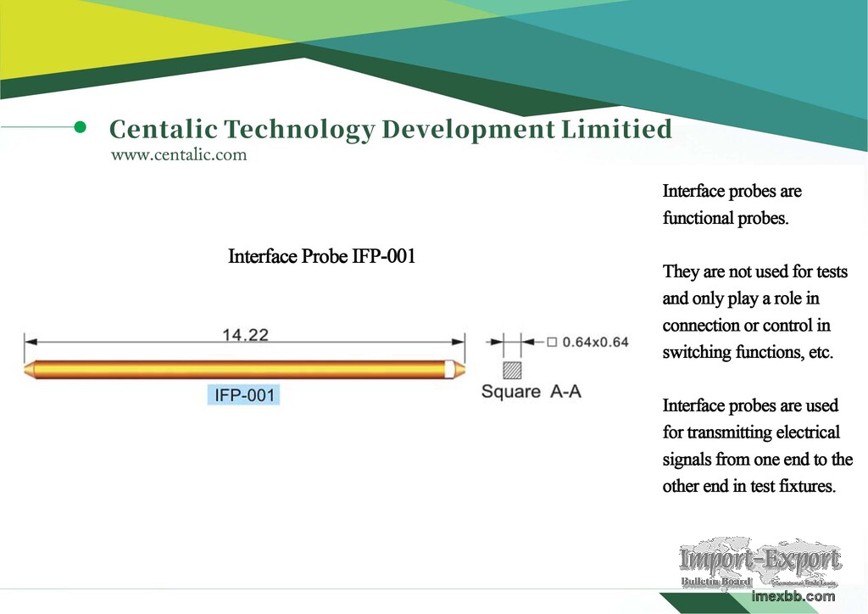Click the Import-Export world map stamp
Viewport: 868px width, 614px height.
coord(761,560)
